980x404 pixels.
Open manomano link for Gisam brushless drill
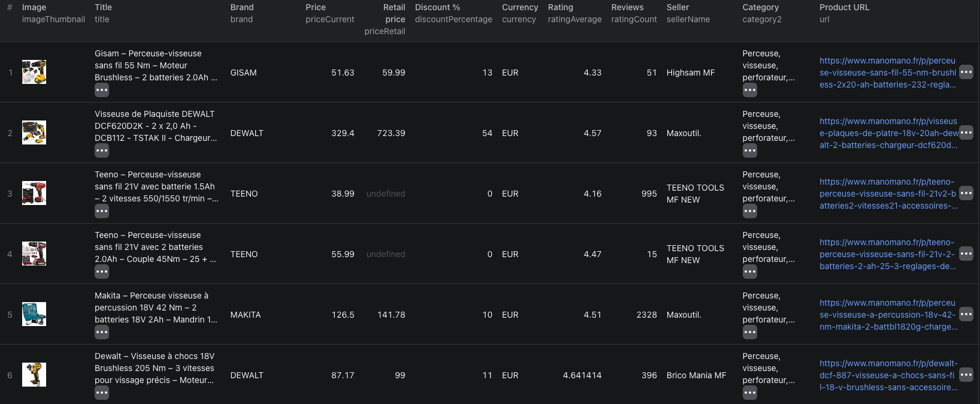888,73
